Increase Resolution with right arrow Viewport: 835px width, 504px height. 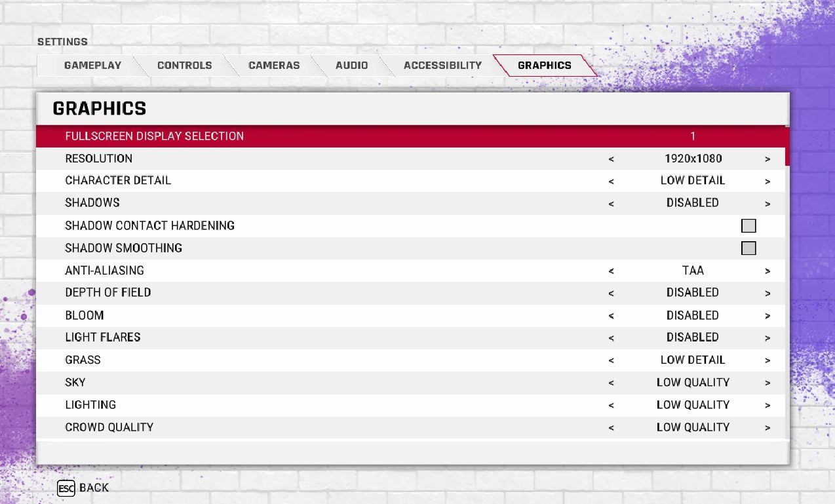[x=767, y=159]
